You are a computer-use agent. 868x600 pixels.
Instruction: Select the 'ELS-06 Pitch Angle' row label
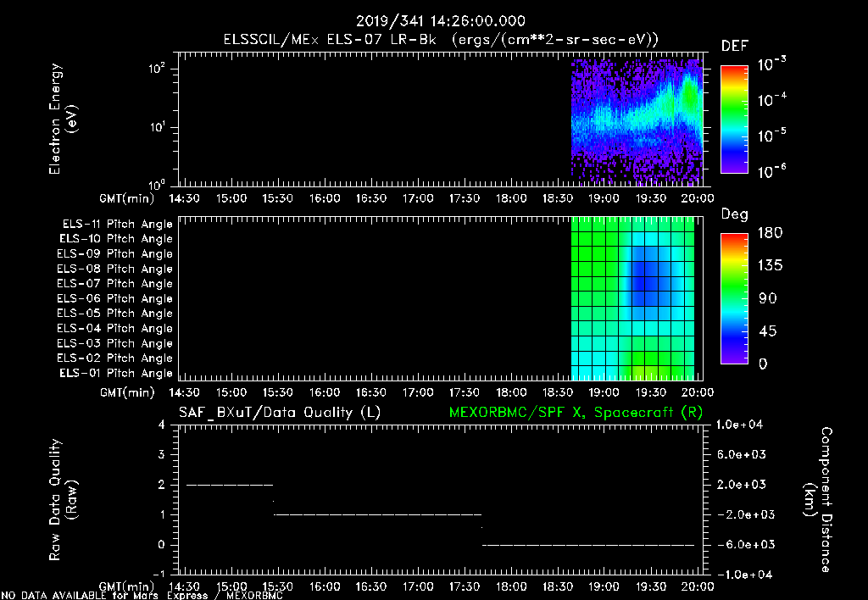point(114,298)
